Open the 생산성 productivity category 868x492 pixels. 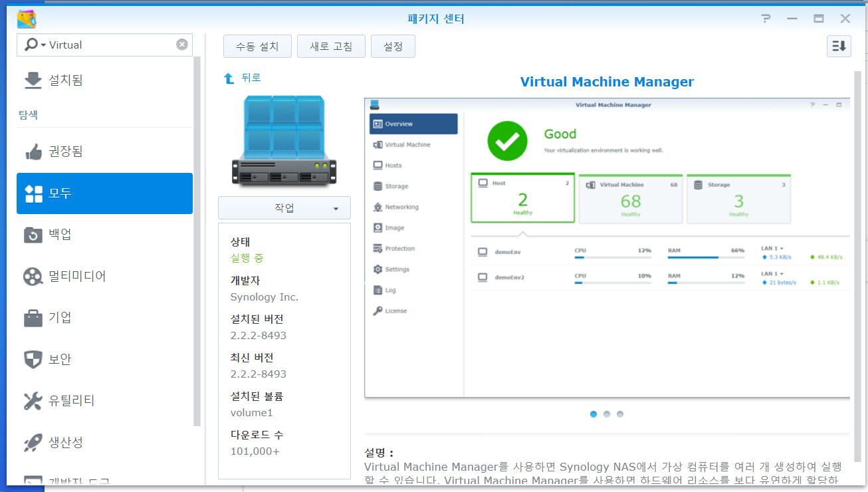[x=104, y=442]
